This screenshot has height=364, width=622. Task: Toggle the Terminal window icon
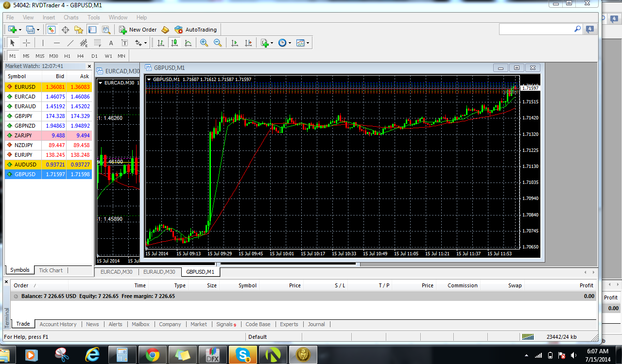(x=92, y=30)
